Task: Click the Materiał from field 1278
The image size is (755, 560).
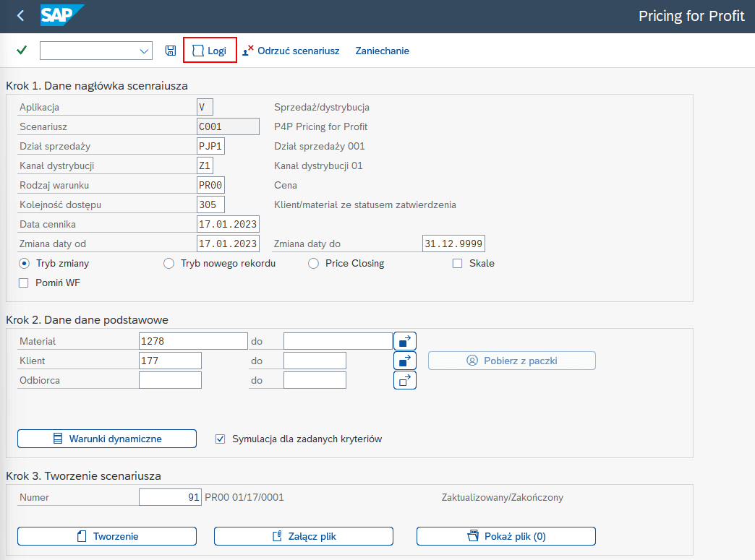Action: (x=193, y=341)
